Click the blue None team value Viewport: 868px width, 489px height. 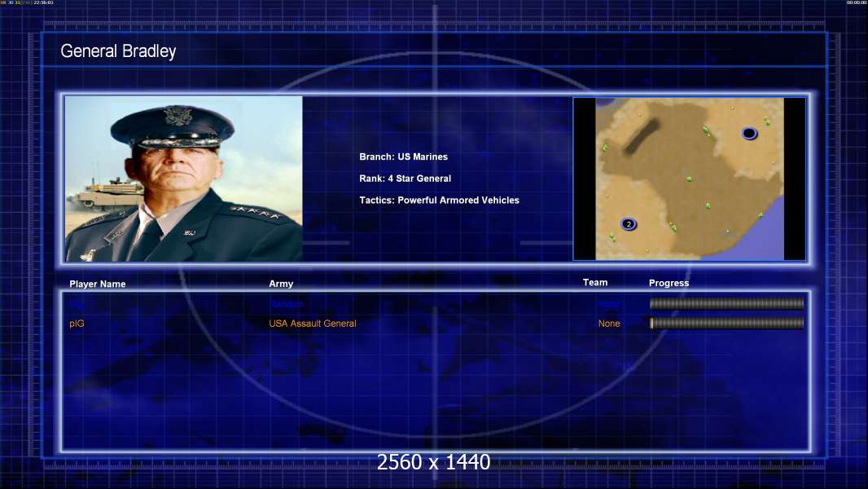[x=609, y=304]
